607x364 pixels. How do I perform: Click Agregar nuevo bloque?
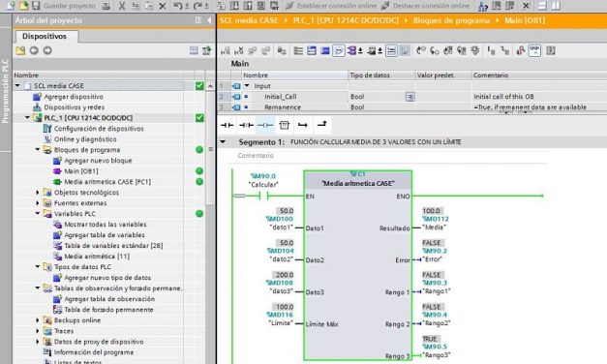98,161
